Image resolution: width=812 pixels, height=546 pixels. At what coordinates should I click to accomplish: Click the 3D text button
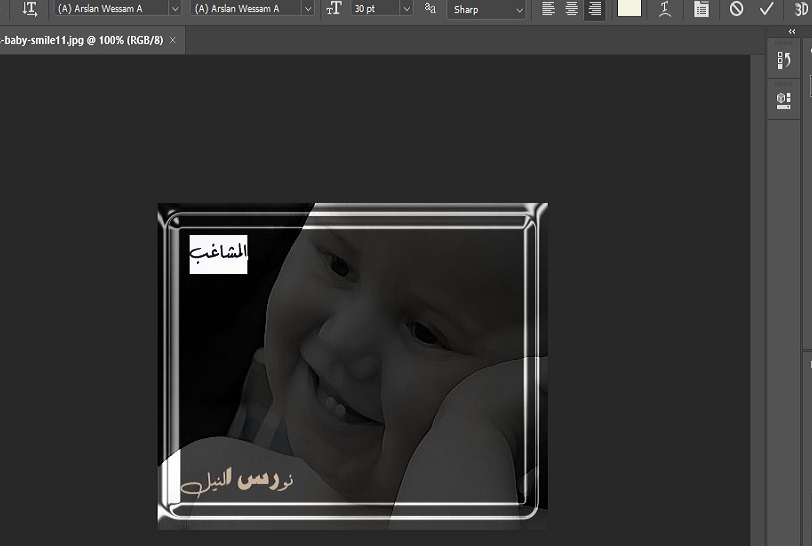(800, 9)
